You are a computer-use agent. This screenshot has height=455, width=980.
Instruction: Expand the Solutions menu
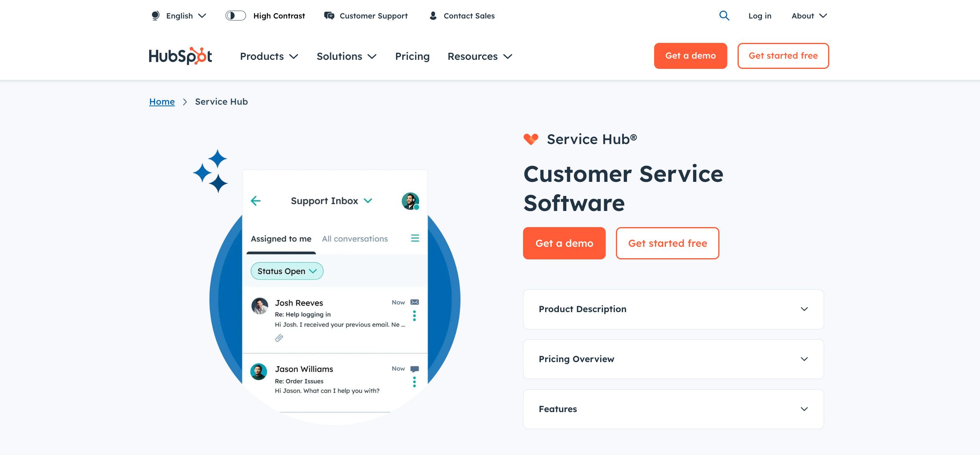click(x=347, y=56)
